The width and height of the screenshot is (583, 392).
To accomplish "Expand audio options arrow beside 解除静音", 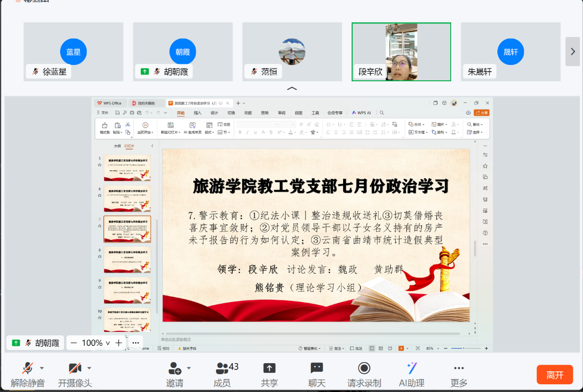I will point(42,368).
